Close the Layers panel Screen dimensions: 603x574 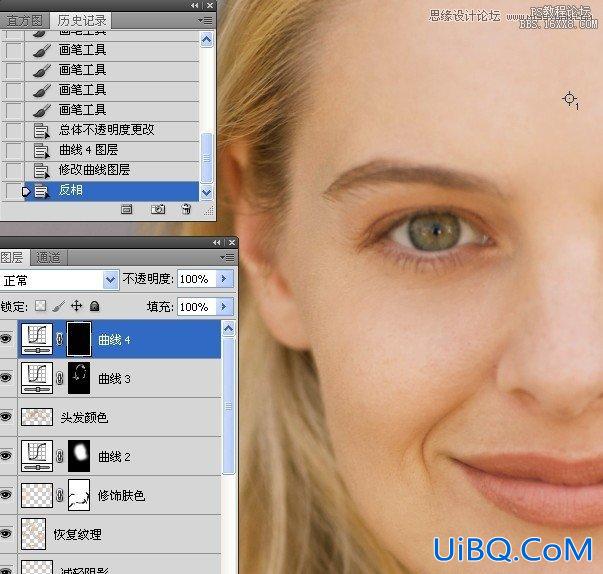[232, 243]
